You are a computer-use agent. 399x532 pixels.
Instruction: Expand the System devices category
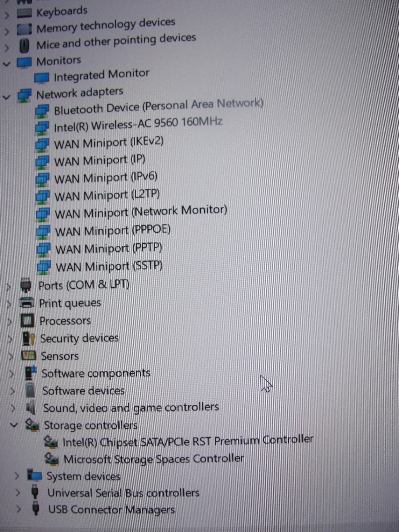click(17, 476)
